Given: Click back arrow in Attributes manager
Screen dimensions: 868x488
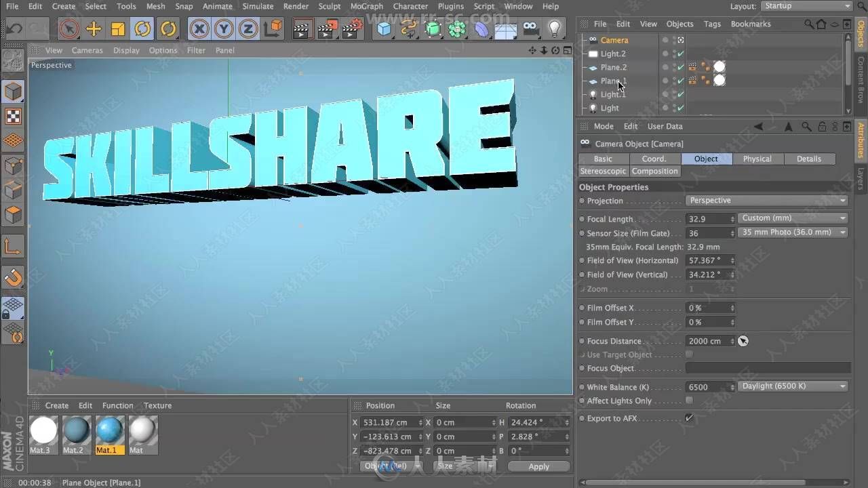Looking at the screenshot, I should [x=758, y=126].
